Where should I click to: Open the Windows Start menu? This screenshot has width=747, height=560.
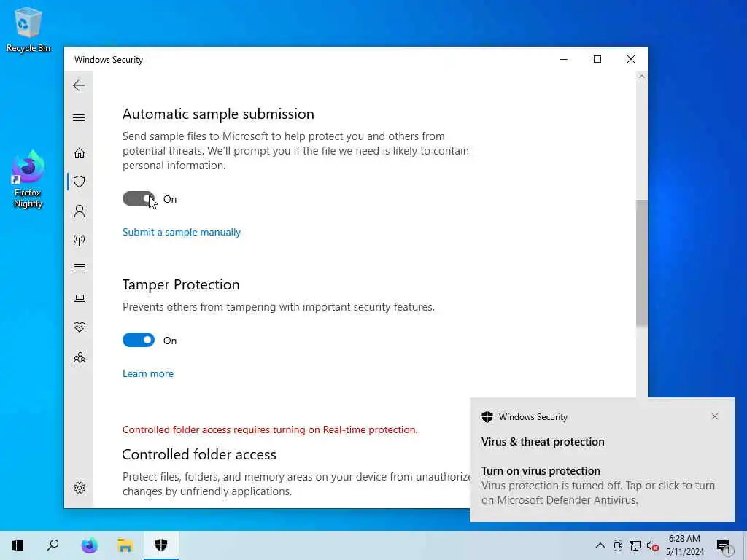pos(18,545)
